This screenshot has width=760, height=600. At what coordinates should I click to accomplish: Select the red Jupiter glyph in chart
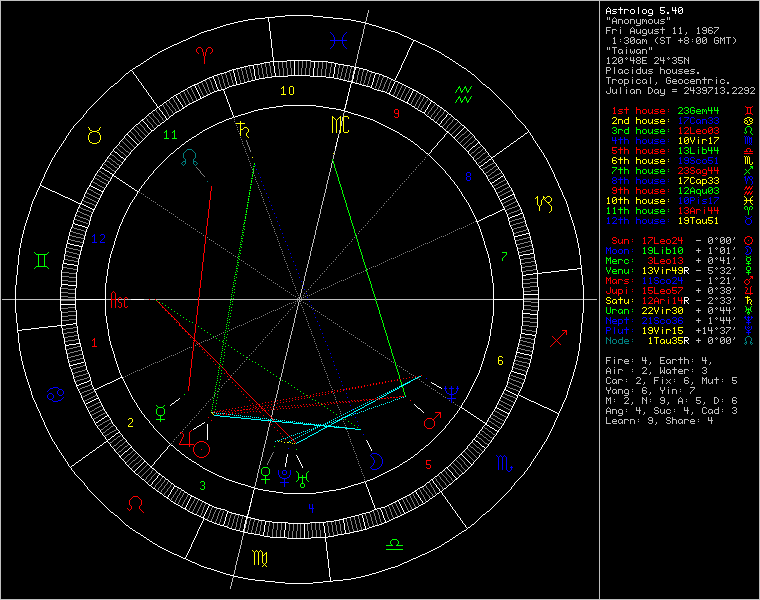[186, 438]
